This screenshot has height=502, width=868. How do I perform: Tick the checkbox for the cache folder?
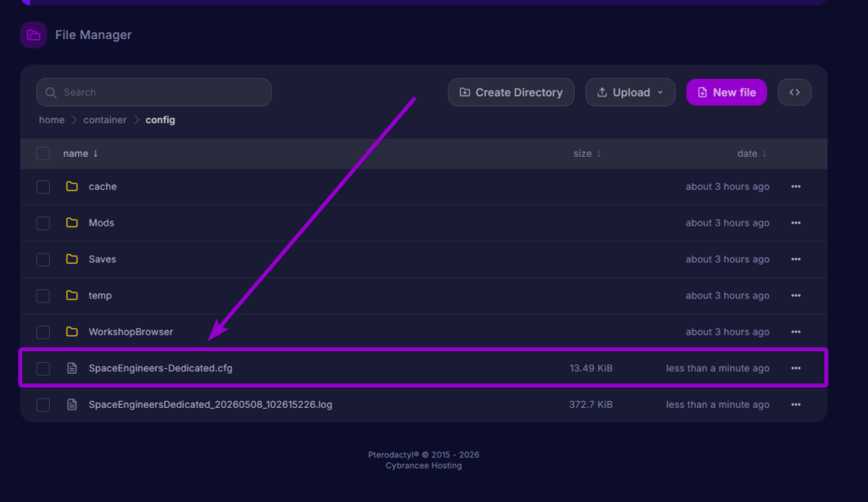(x=42, y=187)
